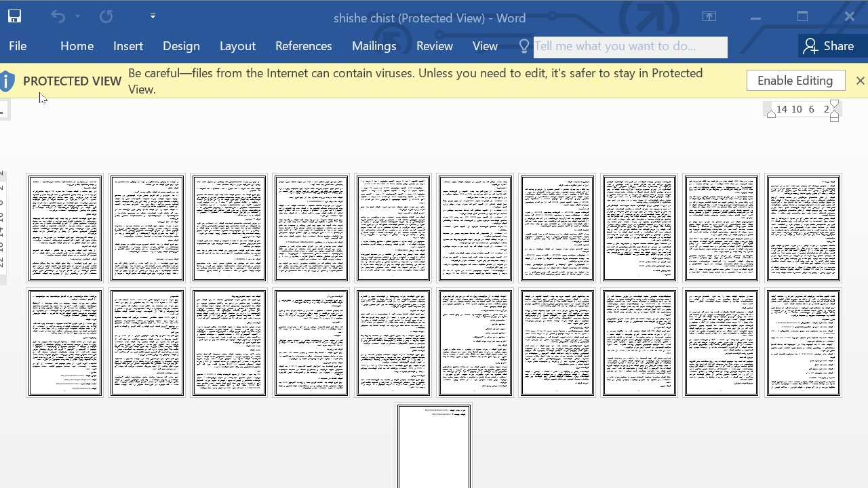The width and height of the screenshot is (868, 488).
Task: Click the PROTECTED VIEW label
Action: 72,81
